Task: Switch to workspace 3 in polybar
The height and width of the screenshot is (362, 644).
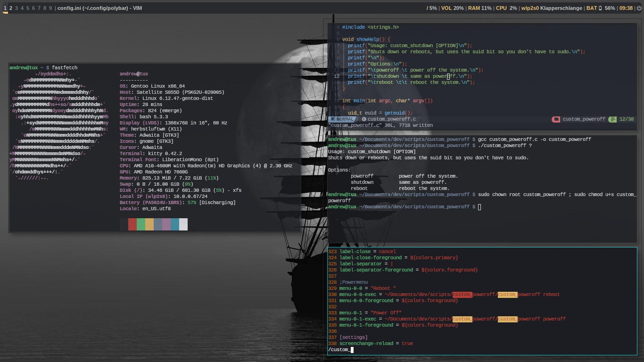Action: tap(17, 8)
